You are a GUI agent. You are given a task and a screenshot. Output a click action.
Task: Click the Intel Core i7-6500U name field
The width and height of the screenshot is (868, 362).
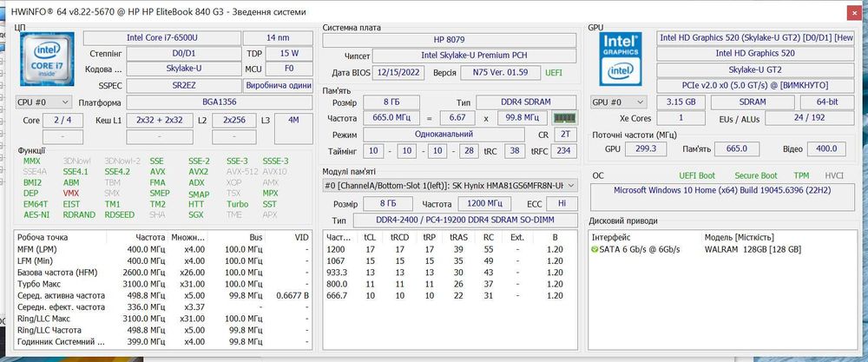click(161, 37)
